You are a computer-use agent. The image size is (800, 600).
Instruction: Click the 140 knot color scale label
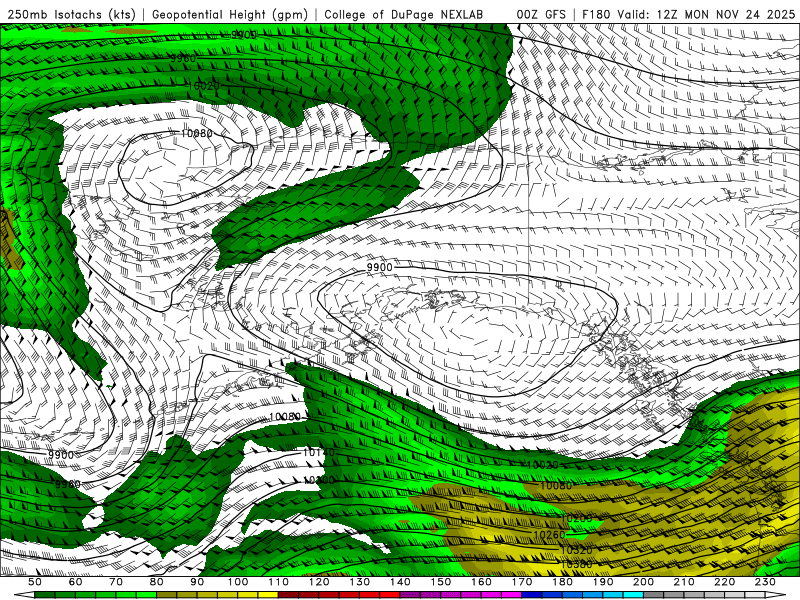coord(400,582)
